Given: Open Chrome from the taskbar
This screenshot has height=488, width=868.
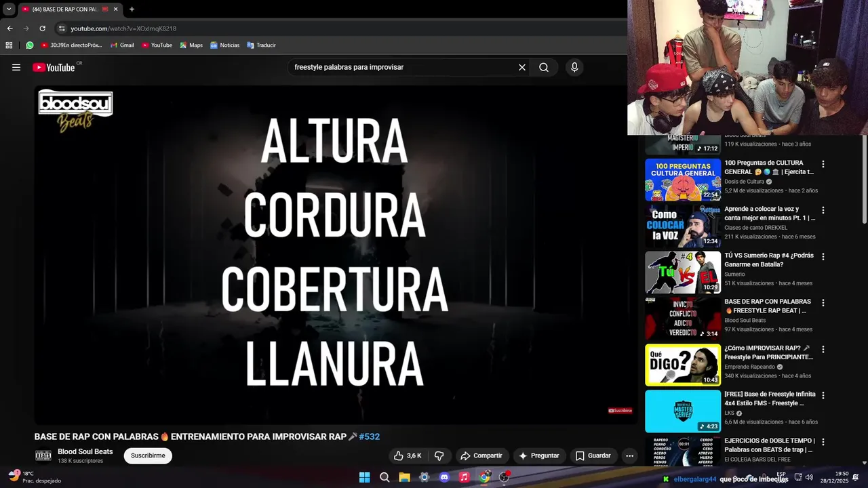Looking at the screenshot, I should click(484, 477).
